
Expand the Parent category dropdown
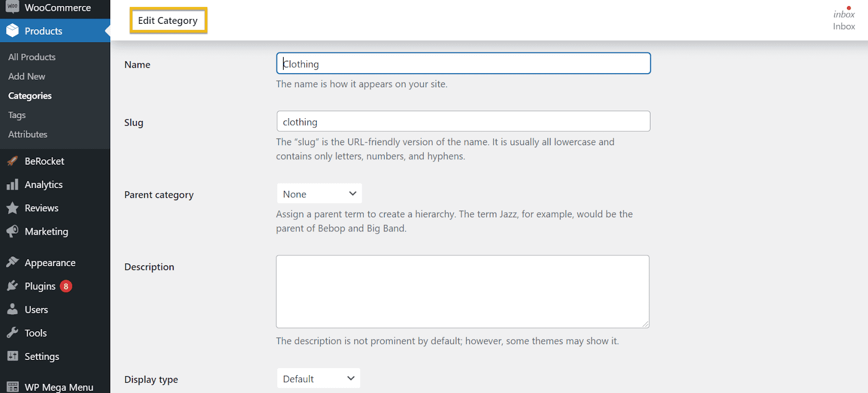coord(319,194)
